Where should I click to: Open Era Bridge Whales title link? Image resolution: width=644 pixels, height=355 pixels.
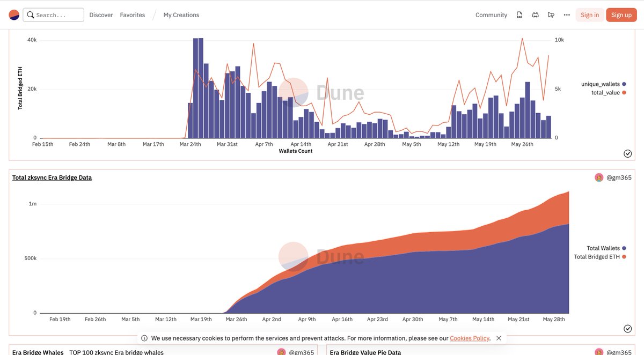point(38,352)
